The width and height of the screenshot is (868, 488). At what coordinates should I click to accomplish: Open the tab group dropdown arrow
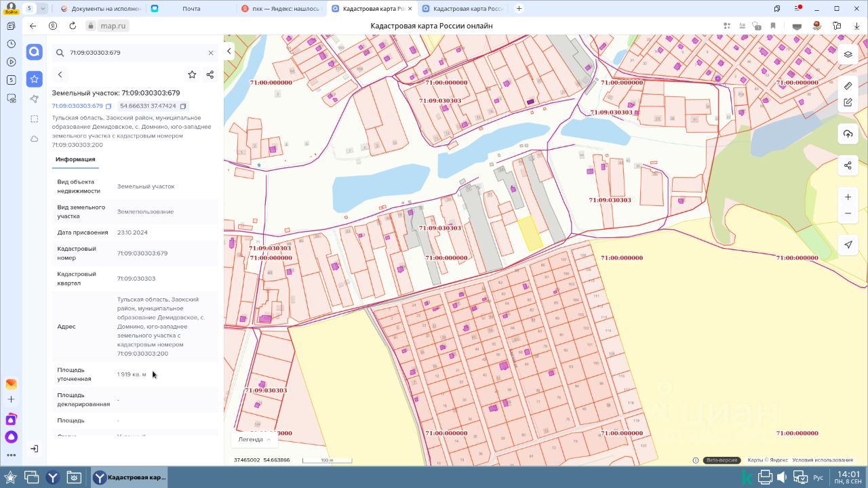(43, 8)
